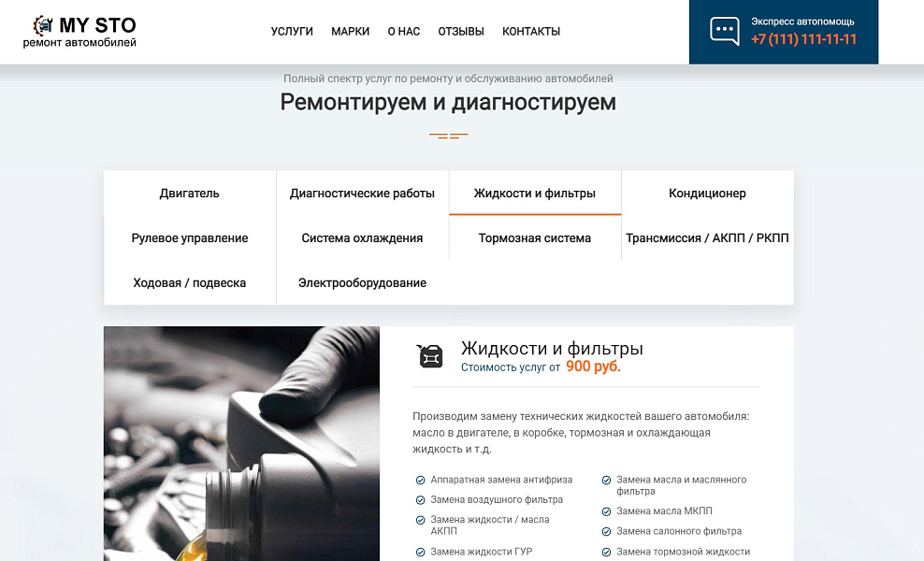Image resolution: width=924 pixels, height=561 pixels.
Task: Click МАРКИ in the navigation bar
Action: click(x=350, y=31)
